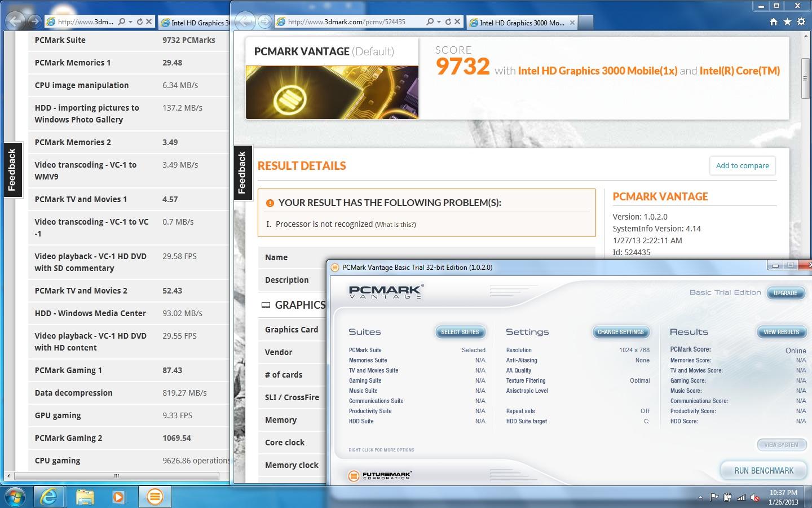Screen dimensions: 812x508
Task: Click wireless network signal tray icon
Action: [741, 497]
